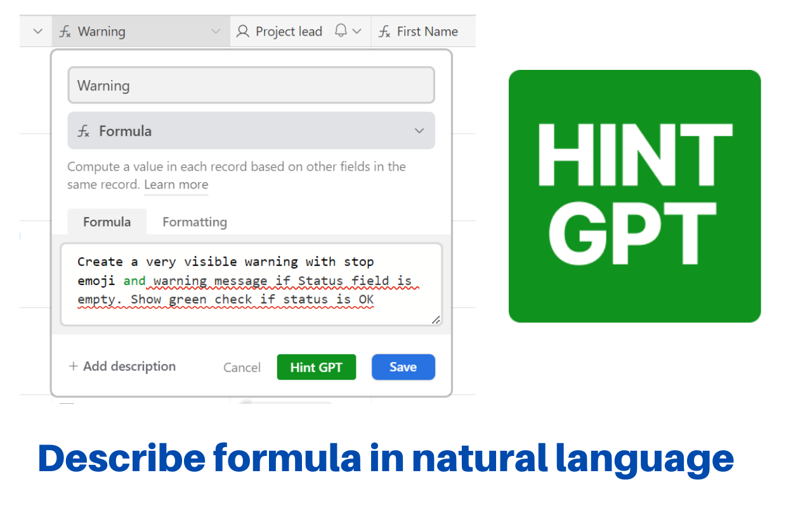Image resolution: width=812 pixels, height=508 pixels.
Task: Click the formula icon beside First Name
Action: click(x=384, y=31)
